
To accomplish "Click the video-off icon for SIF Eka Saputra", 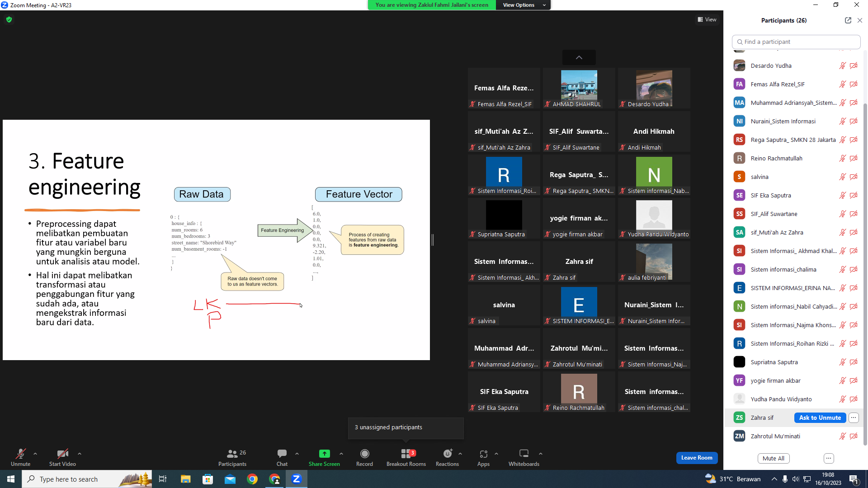I will [854, 195].
